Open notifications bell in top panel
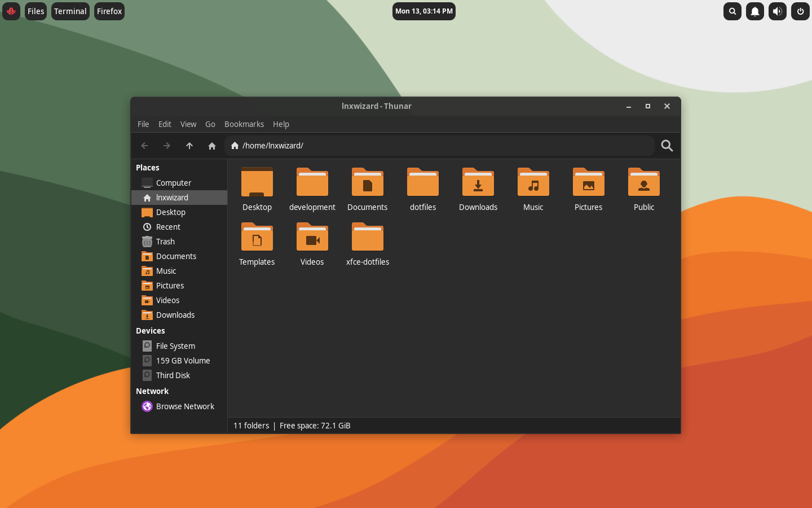 pyautogui.click(x=754, y=11)
